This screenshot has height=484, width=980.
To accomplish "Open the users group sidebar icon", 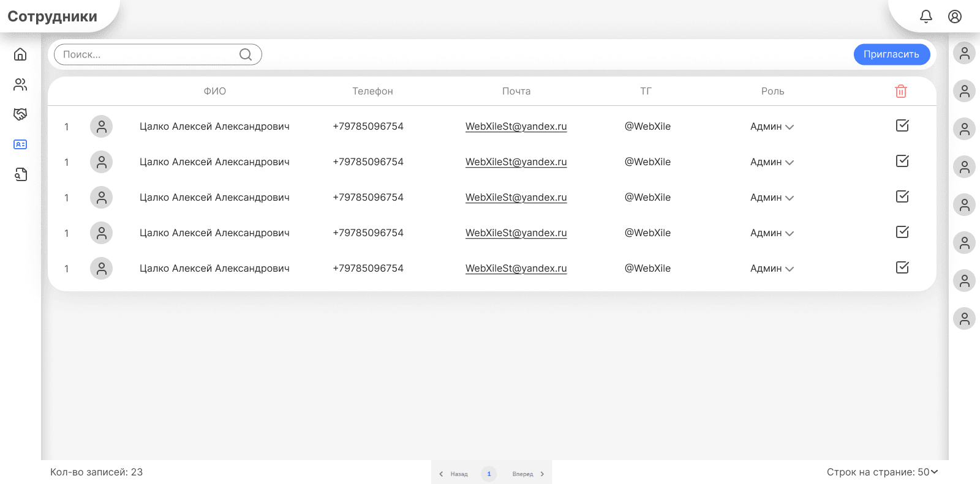I will click(20, 84).
